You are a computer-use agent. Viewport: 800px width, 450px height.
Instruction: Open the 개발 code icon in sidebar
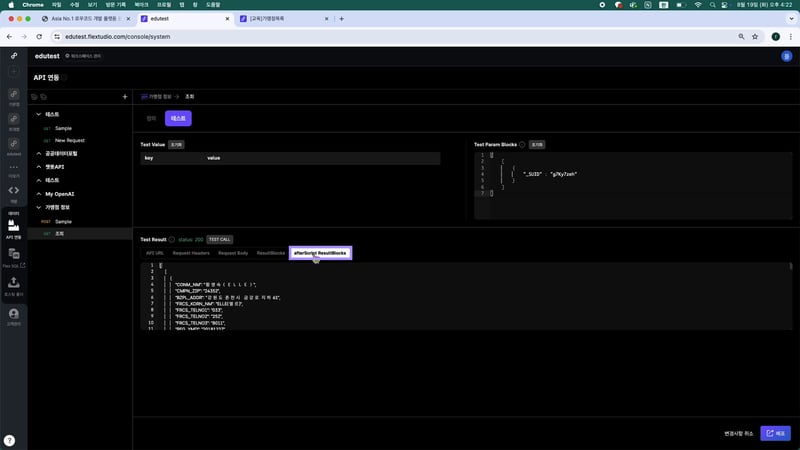coord(14,190)
